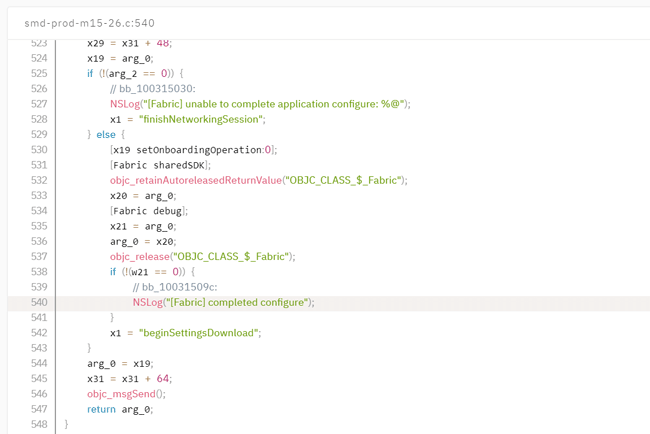The width and height of the screenshot is (650, 434).
Task: Click the 'x19 = arg_0;' statement
Action: coord(120,58)
